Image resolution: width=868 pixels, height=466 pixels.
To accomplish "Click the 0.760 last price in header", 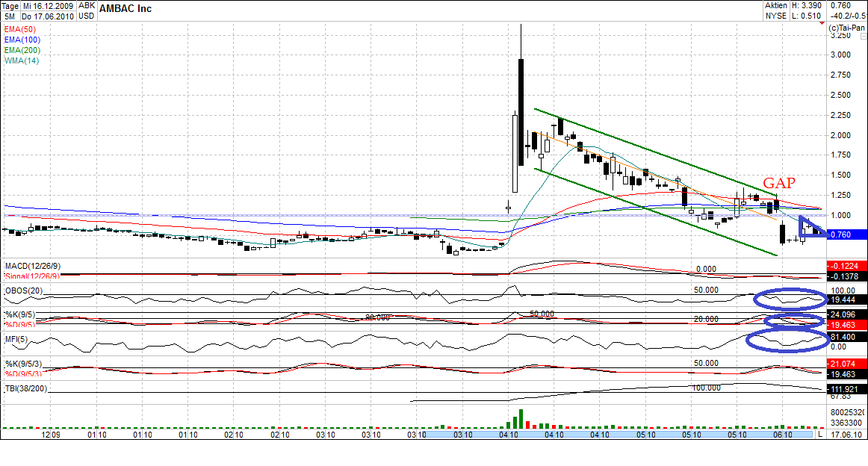I will click(841, 5).
